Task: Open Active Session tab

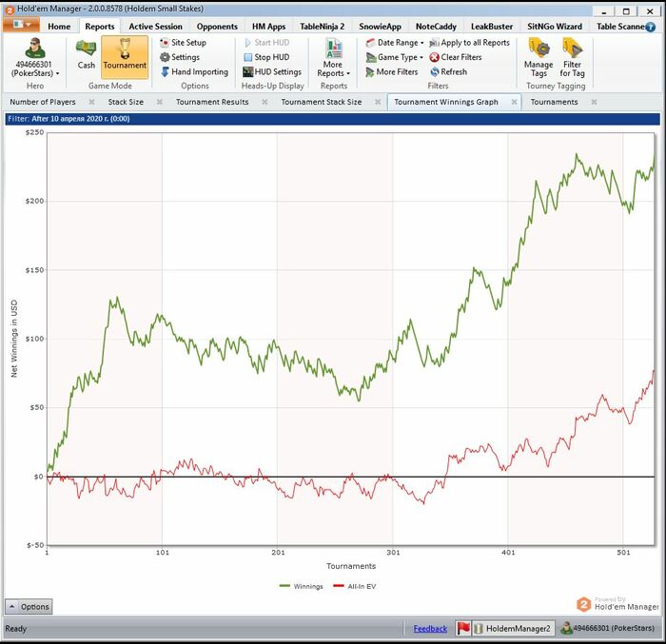Action: click(x=155, y=27)
